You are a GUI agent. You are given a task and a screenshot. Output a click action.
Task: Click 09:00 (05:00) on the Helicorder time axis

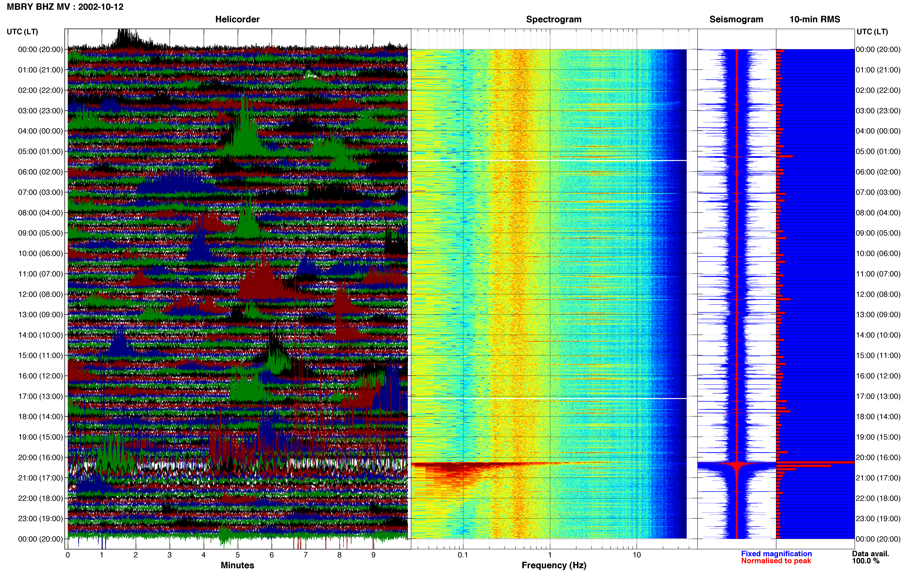tap(41, 233)
